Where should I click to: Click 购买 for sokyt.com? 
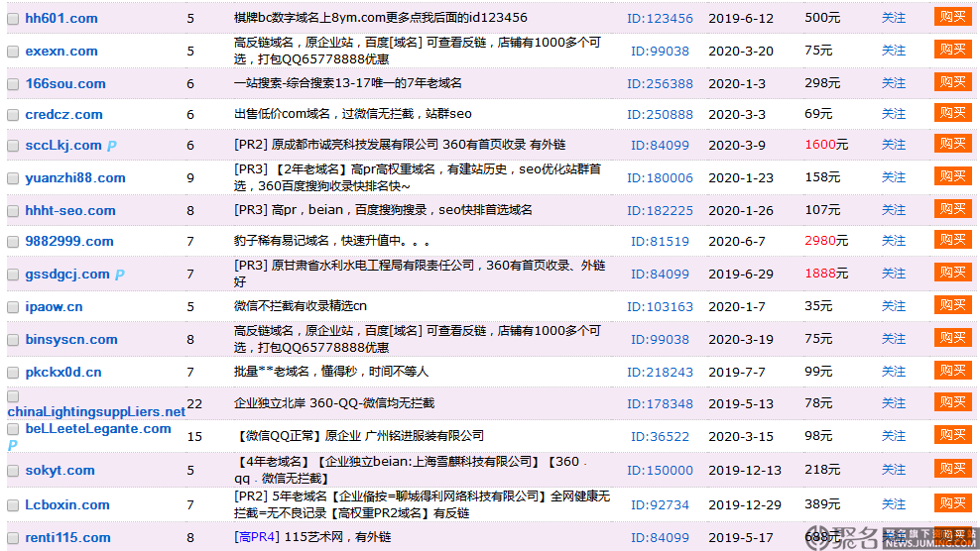pyautogui.click(x=952, y=468)
